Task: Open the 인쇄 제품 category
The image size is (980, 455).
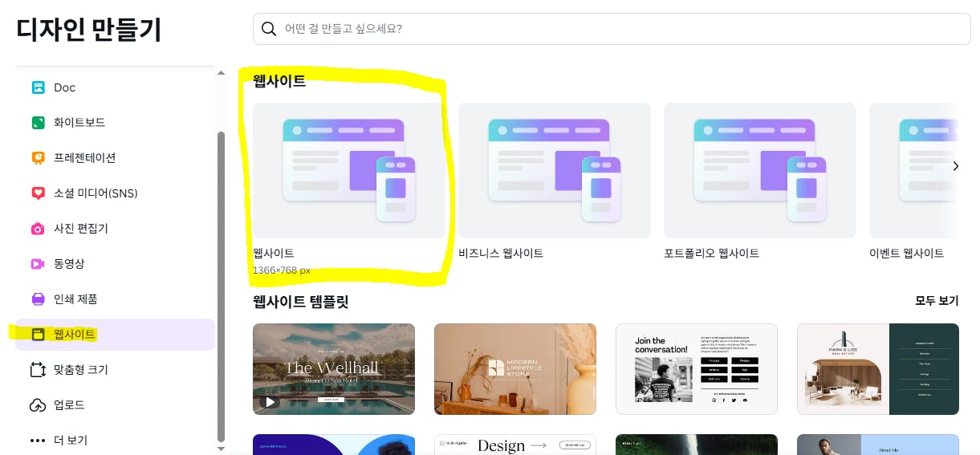Action: pyautogui.click(x=115, y=299)
